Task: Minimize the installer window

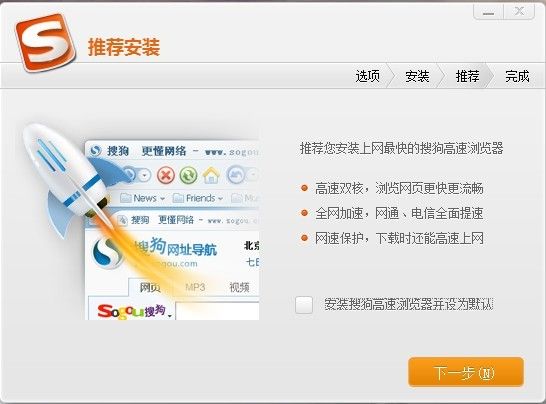Action: coord(488,12)
